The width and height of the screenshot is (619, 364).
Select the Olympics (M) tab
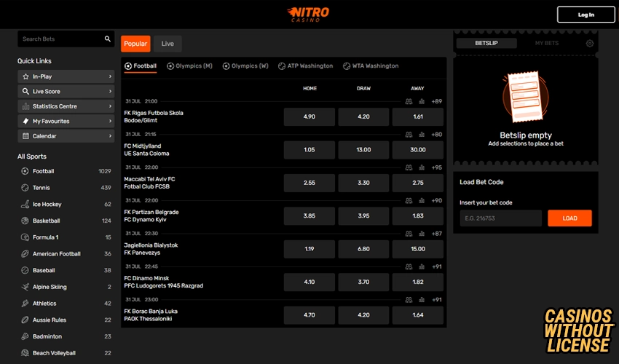(x=189, y=66)
